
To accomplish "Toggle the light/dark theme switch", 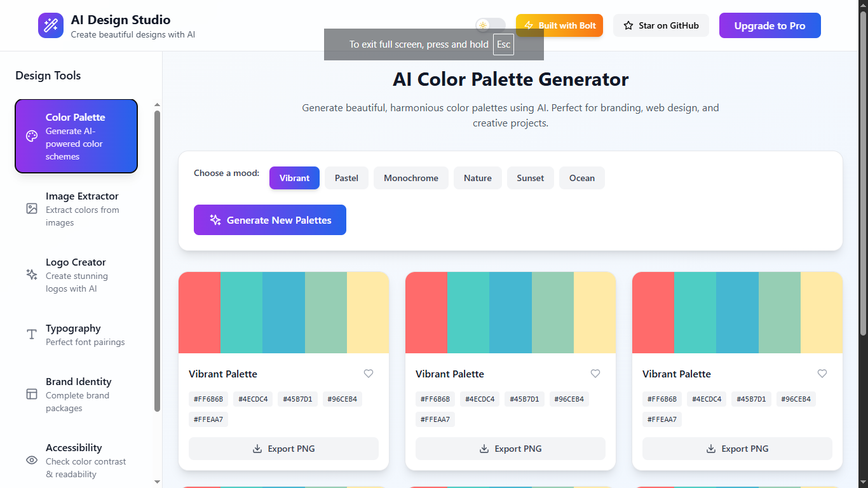I will tap(489, 25).
